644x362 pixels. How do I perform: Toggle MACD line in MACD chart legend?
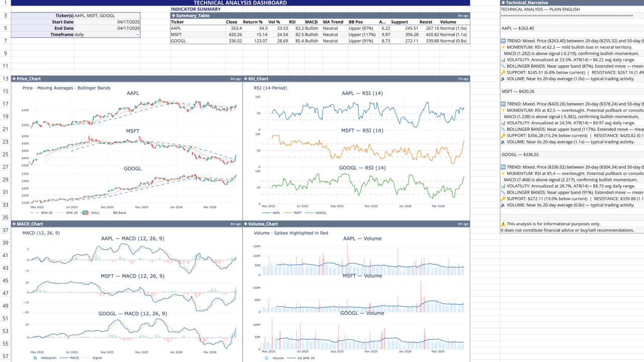click(69, 357)
